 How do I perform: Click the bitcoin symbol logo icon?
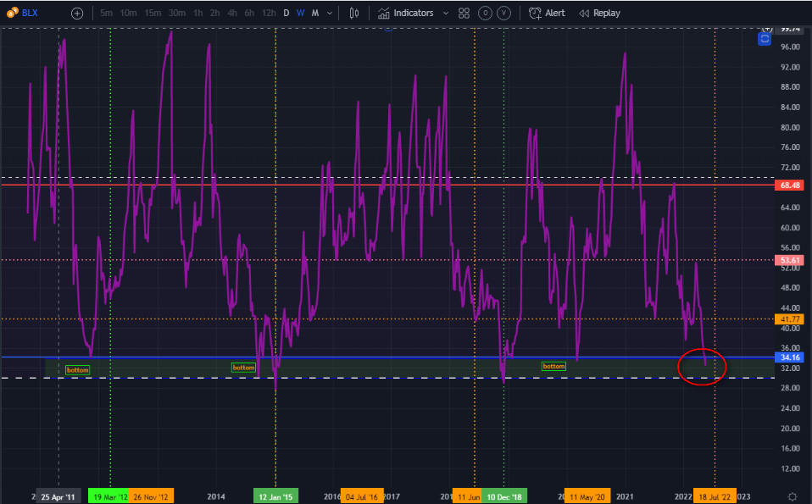pyautogui.click(x=13, y=13)
